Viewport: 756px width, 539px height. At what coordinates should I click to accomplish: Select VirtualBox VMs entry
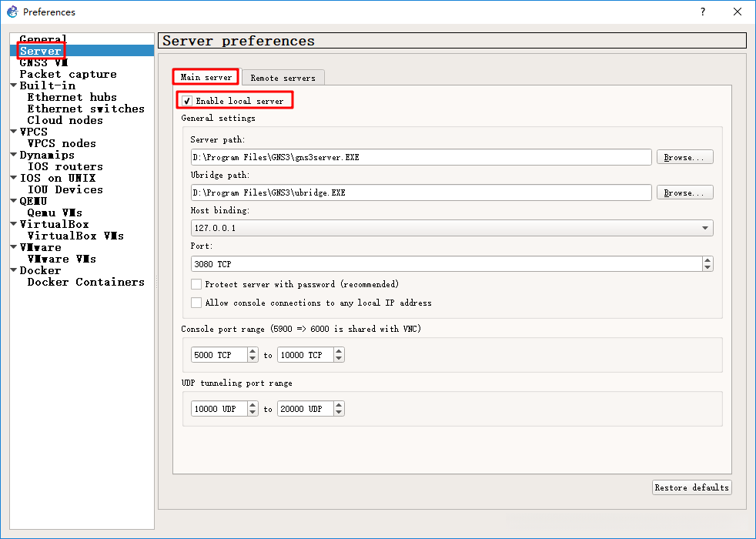pos(75,236)
